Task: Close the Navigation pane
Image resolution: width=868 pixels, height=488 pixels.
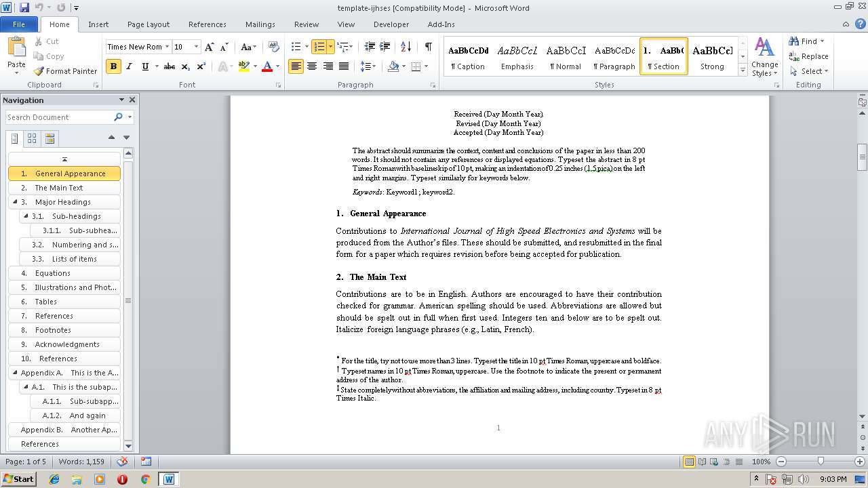Action: tap(132, 100)
